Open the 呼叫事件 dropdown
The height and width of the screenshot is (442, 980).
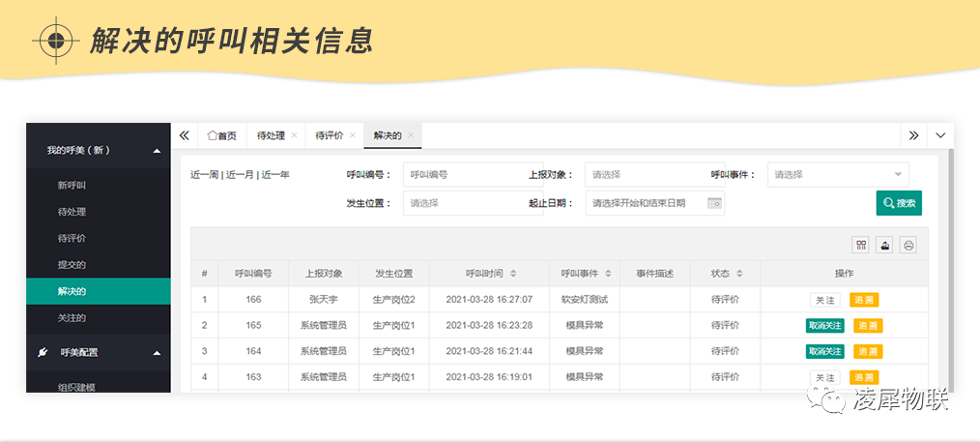(x=838, y=175)
